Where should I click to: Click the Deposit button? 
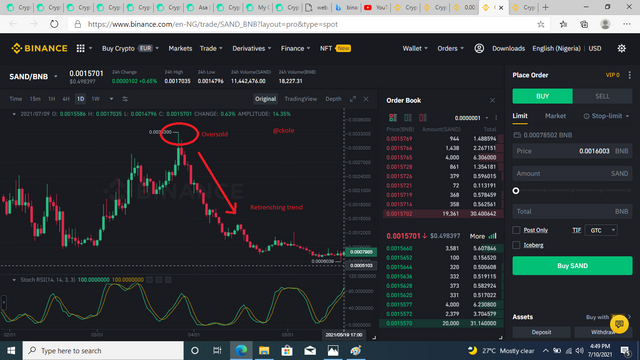point(541,332)
